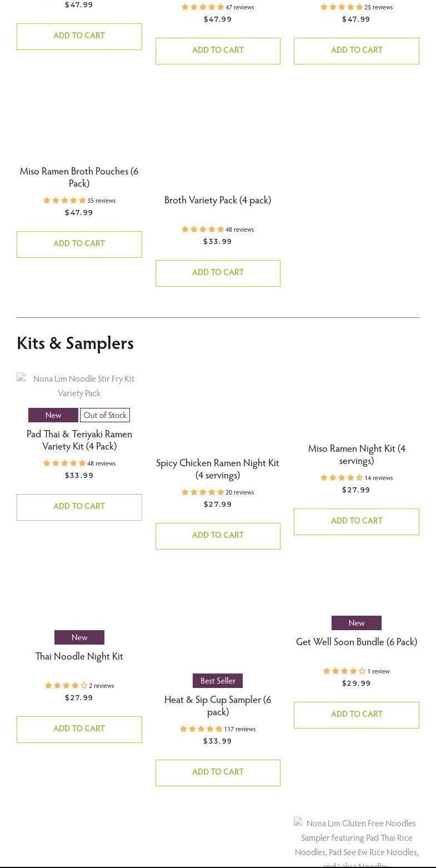
Task: Click stars for Get Well Soon Bundle
Action: click(x=344, y=671)
